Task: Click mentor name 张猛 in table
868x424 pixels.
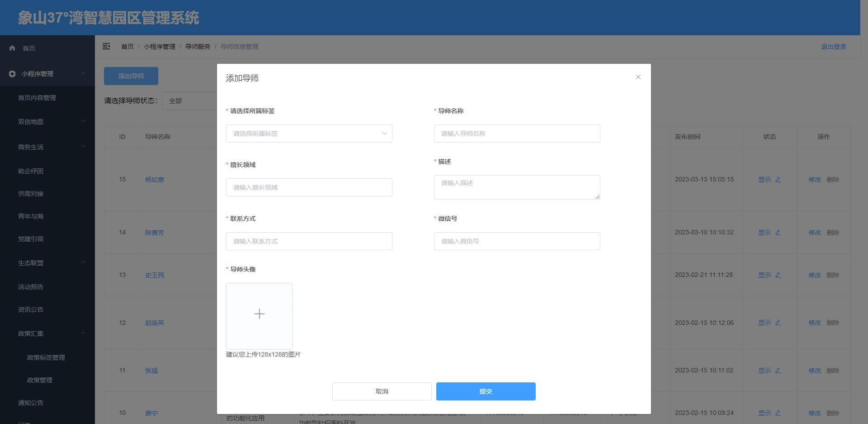Action: pyautogui.click(x=151, y=371)
